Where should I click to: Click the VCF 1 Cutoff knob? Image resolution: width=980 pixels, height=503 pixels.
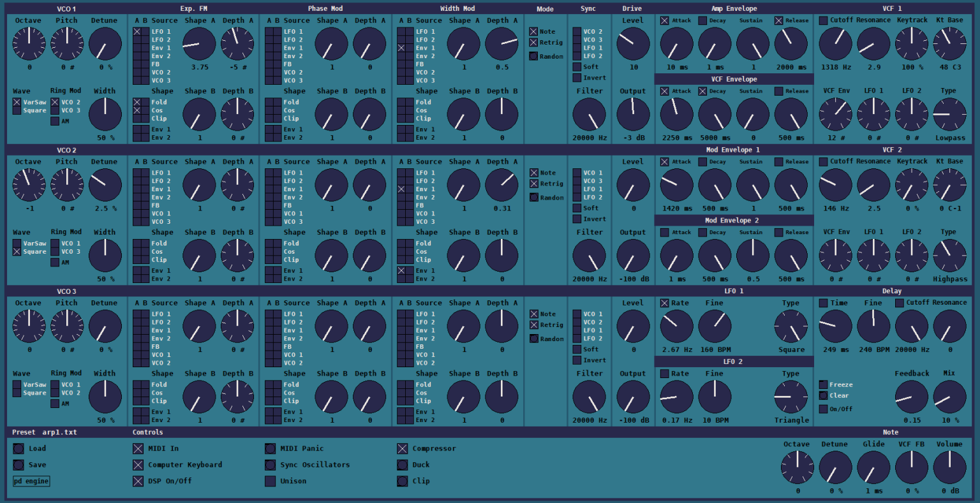(x=835, y=44)
